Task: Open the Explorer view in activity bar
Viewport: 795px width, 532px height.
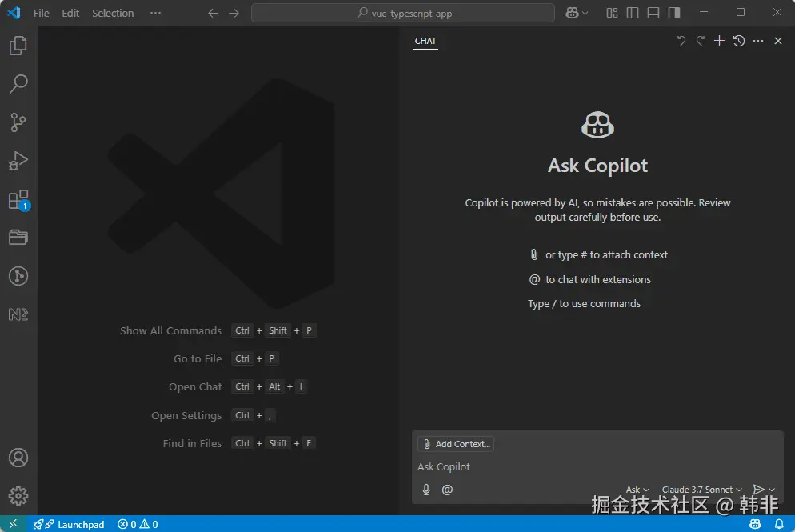Action: 18,46
